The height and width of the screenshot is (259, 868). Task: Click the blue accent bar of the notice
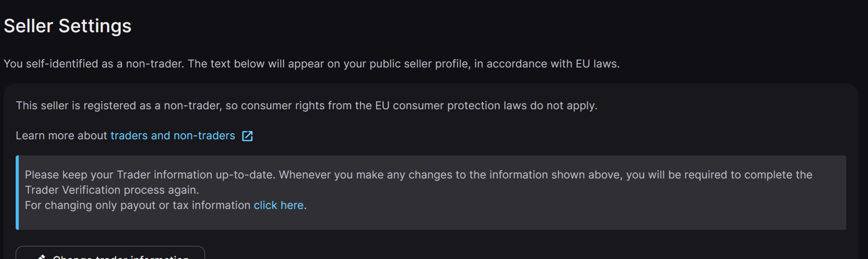tap(17, 193)
